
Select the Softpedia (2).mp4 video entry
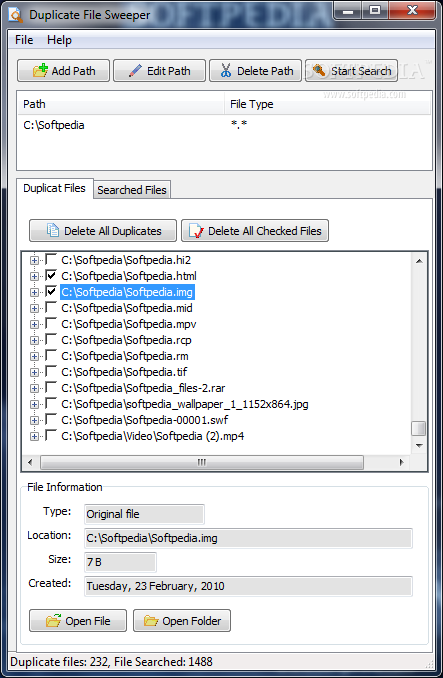[153, 436]
